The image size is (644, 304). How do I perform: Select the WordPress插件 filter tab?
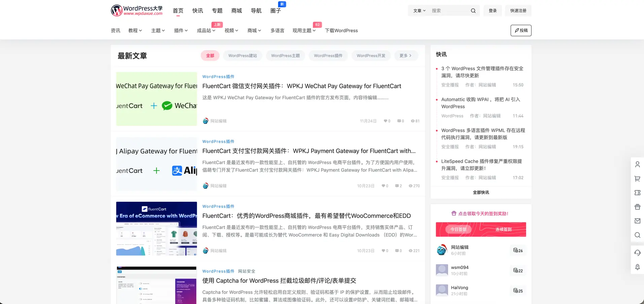[x=328, y=56]
